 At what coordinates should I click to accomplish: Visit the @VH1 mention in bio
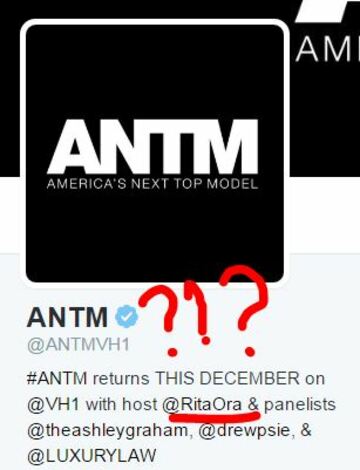(x=53, y=404)
